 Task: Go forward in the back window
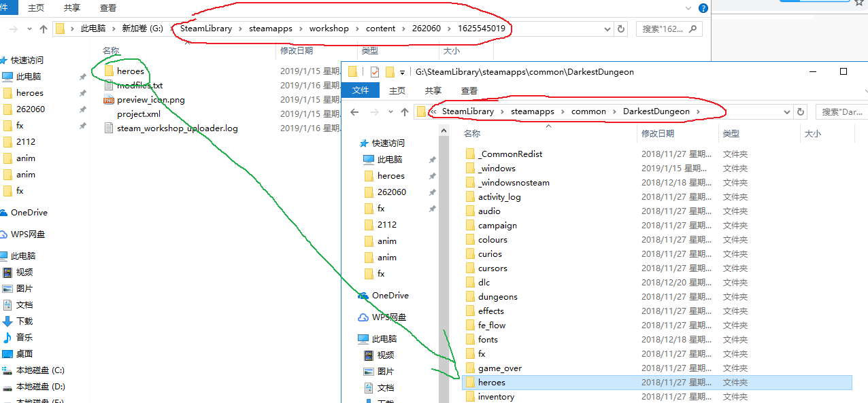tap(12, 29)
